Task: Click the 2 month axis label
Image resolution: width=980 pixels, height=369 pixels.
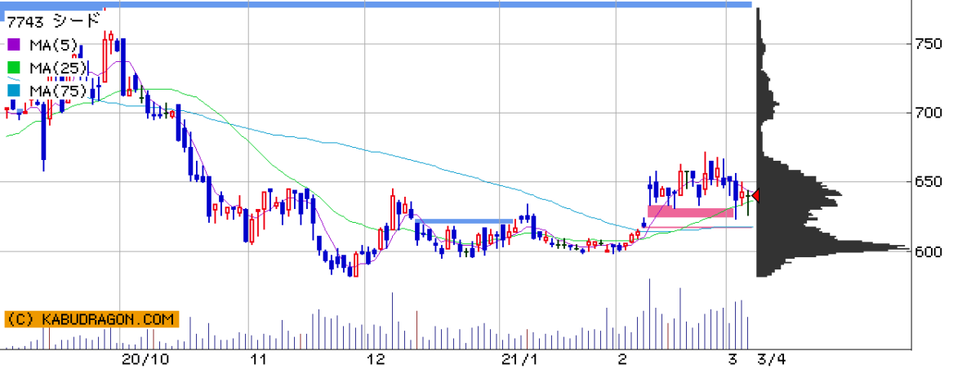Action: (621, 360)
